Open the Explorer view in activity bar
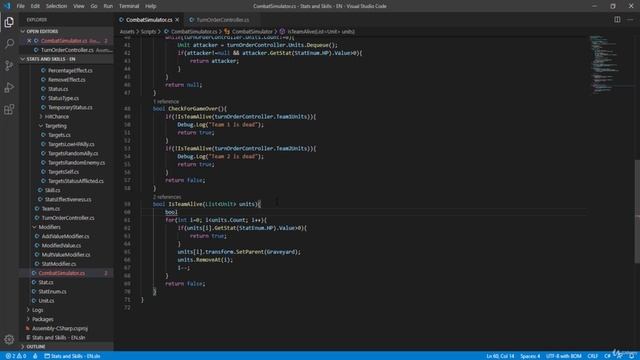The height and width of the screenshot is (360, 640). click(x=9, y=22)
